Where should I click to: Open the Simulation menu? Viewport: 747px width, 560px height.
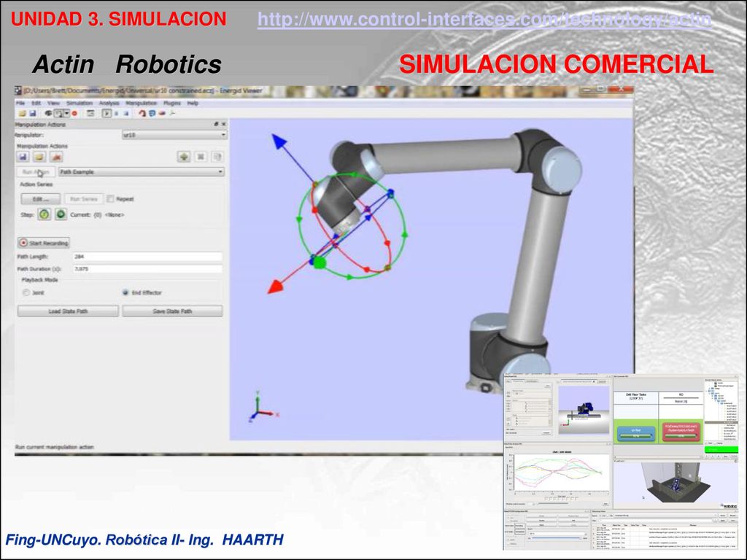tap(79, 103)
